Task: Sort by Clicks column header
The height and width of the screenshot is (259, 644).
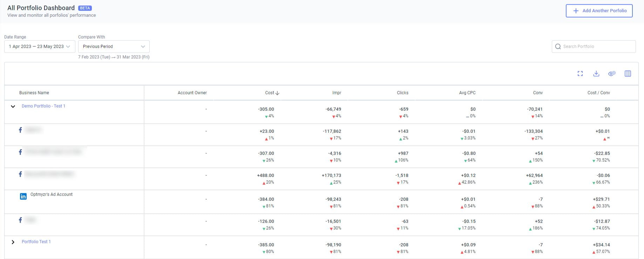Action: (402, 93)
